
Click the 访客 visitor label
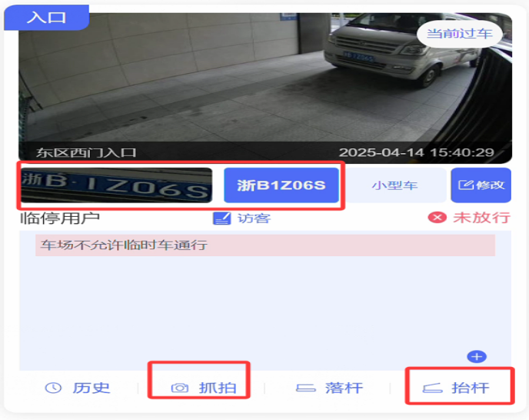[x=254, y=218]
